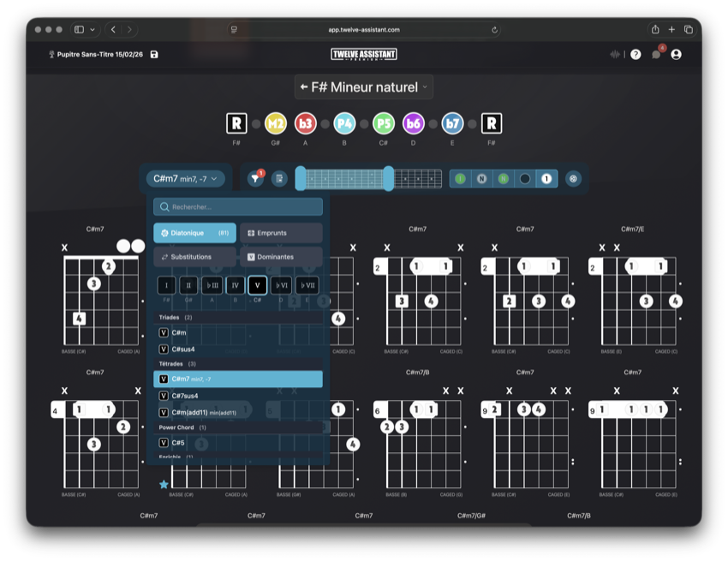Open the notifications chat bubble
Screen dimensions: 728x561
point(656,55)
